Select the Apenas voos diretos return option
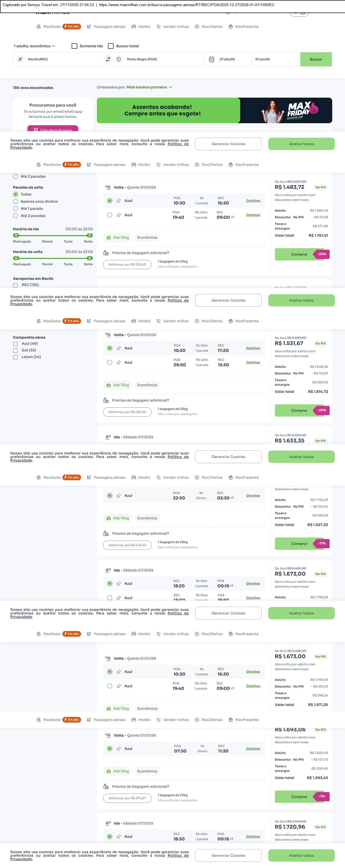The image size is (345, 868). [x=16, y=201]
